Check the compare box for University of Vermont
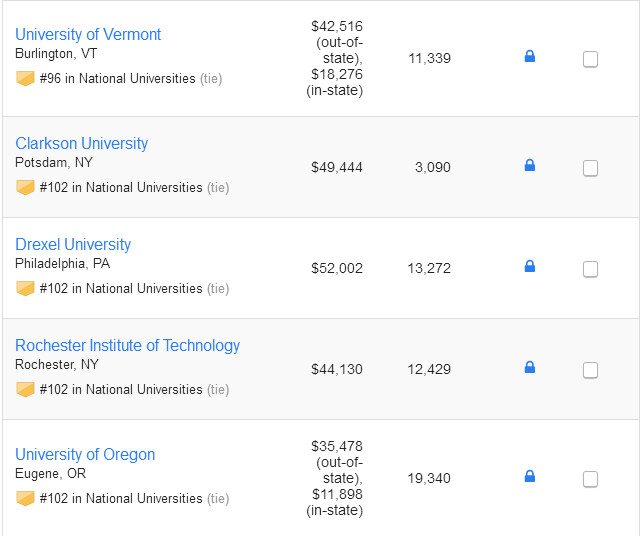This screenshot has height=536, width=641. 590,59
